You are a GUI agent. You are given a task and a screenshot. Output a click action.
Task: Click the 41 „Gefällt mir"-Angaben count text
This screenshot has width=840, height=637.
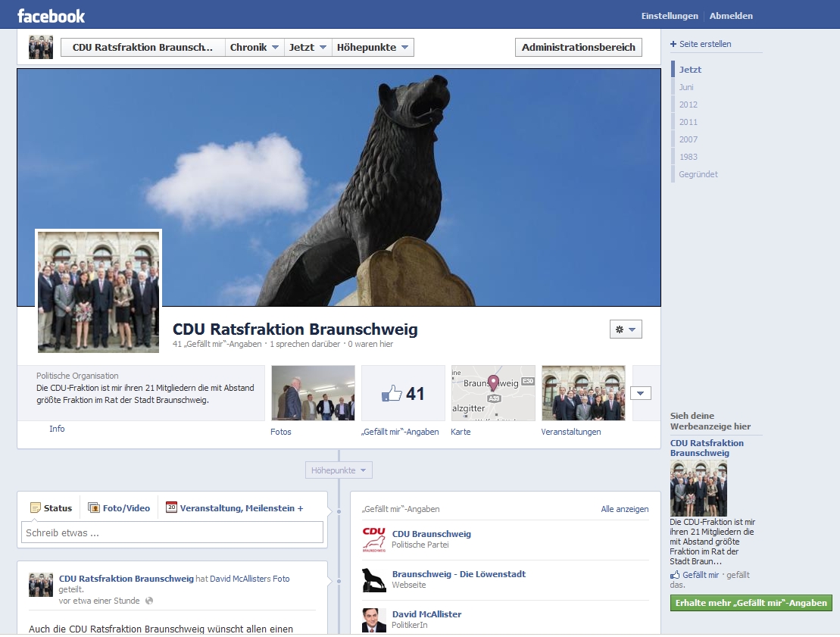click(x=217, y=344)
